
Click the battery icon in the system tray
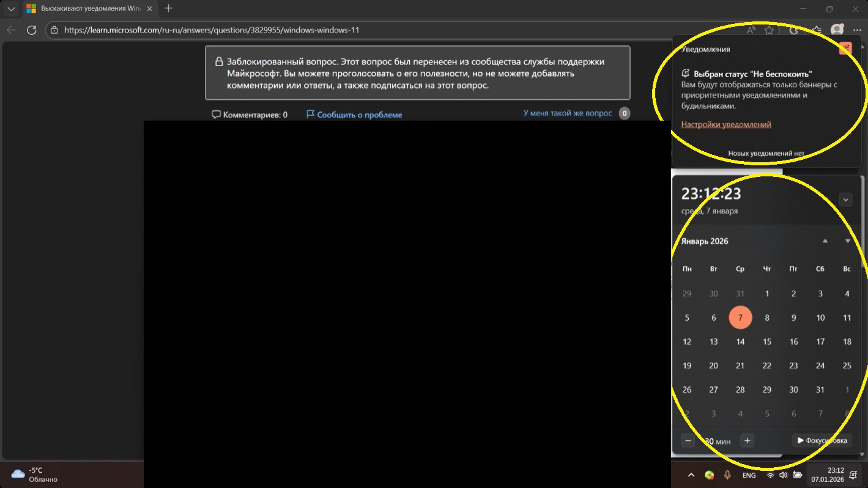[x=797, y=475]
